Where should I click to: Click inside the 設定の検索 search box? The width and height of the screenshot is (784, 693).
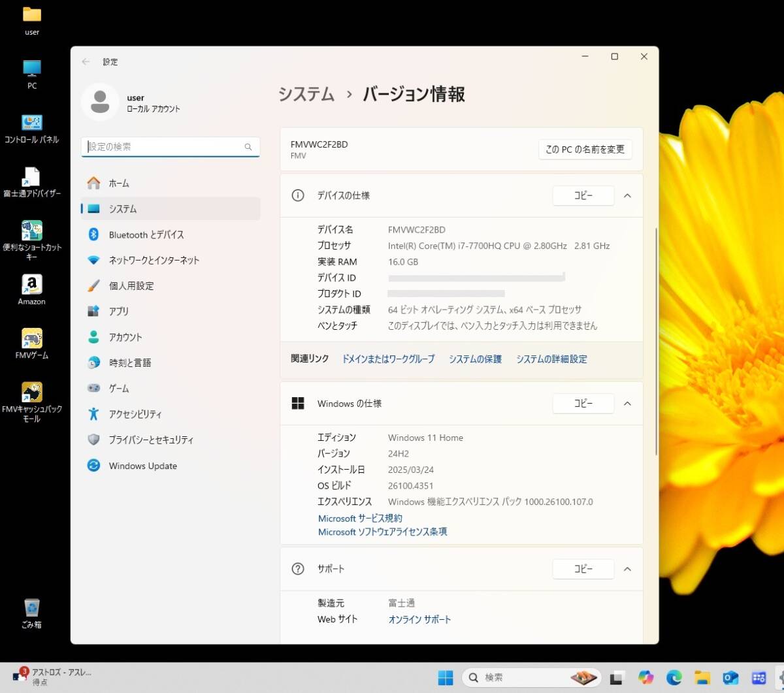(x=170, y=147)
